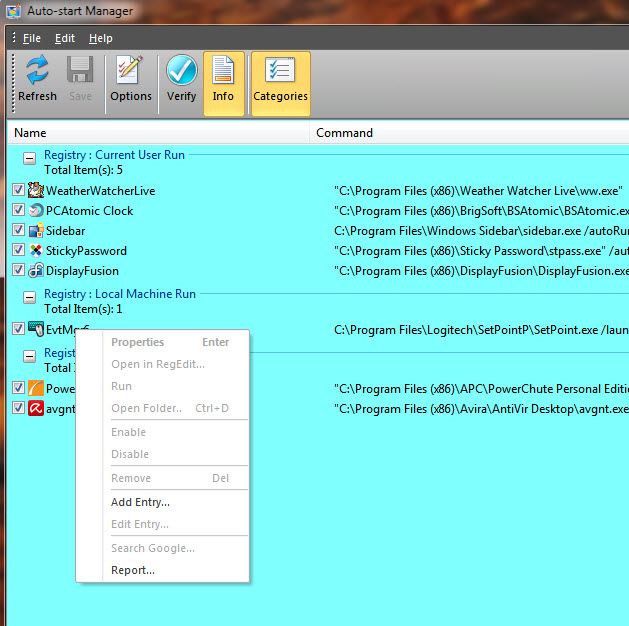Click the Registry : Current User Run heading
The image size is (629, 626).
pos(114,155)
